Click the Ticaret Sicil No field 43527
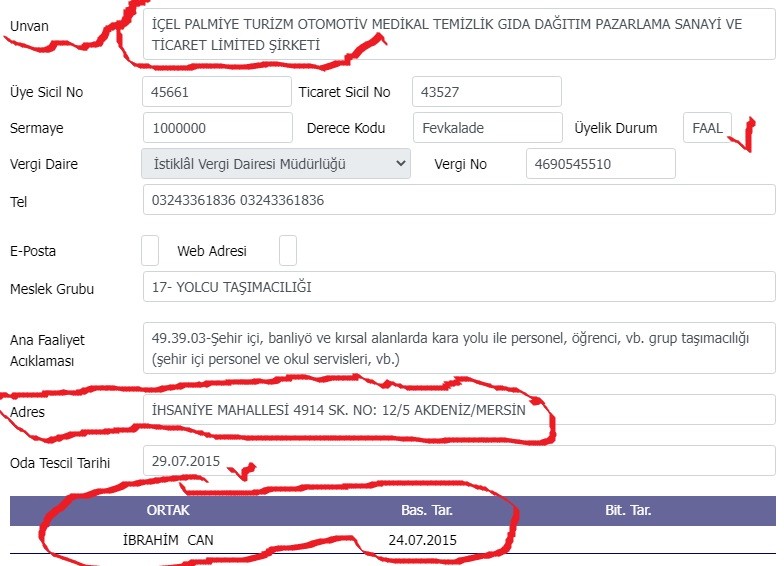Screen dimensions: 784x566 [486, 92]
